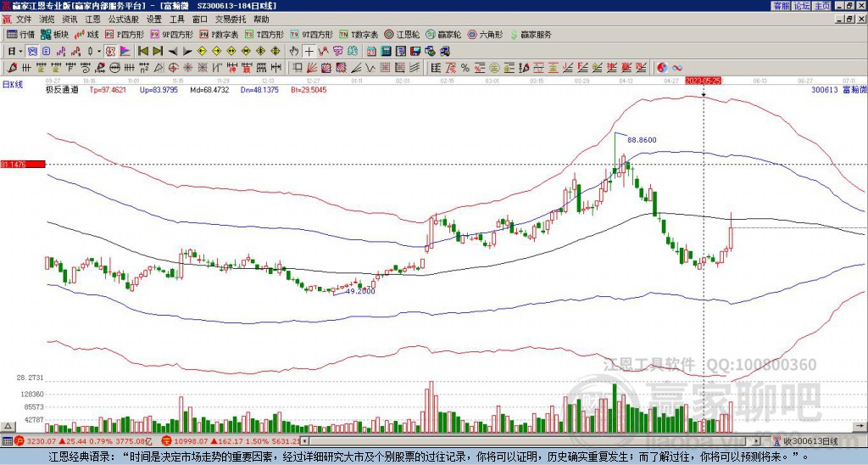
Task: Jump to first bar icon
Action: click(x=142, y=52)
